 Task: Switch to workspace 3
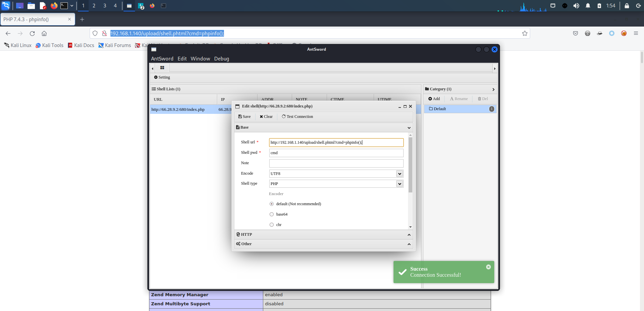click(105, 6)
